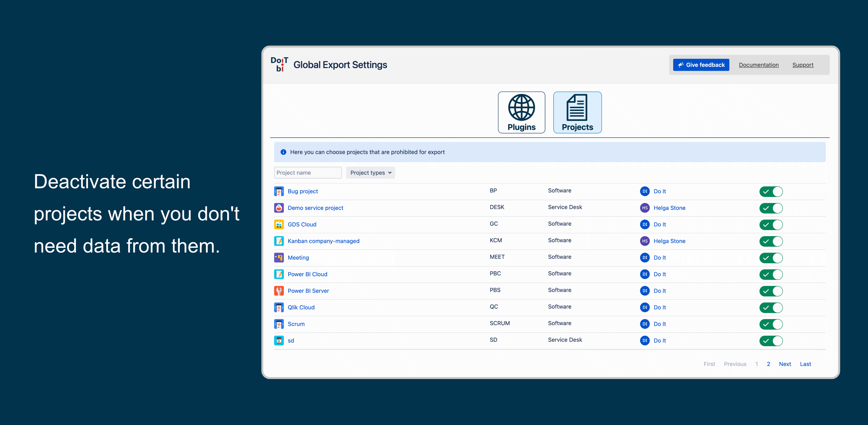Click the Demo service project avatar icon

point(279,208)
